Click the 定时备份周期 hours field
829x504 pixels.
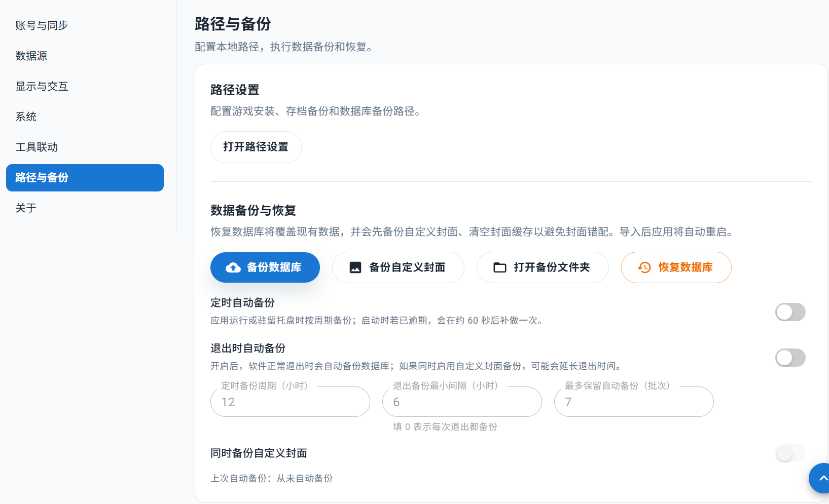point(290,402)
